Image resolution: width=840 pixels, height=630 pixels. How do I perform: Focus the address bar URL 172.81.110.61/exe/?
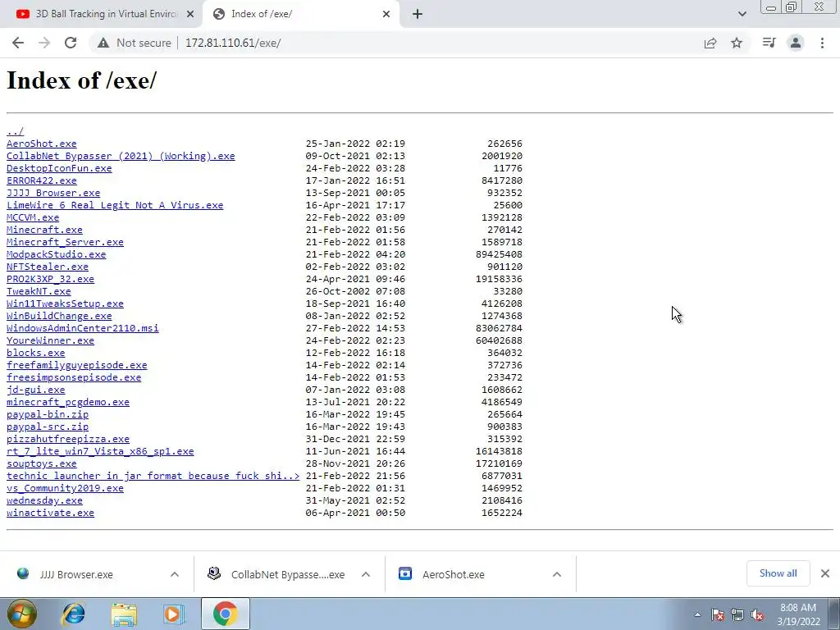(x=233, y=43)
